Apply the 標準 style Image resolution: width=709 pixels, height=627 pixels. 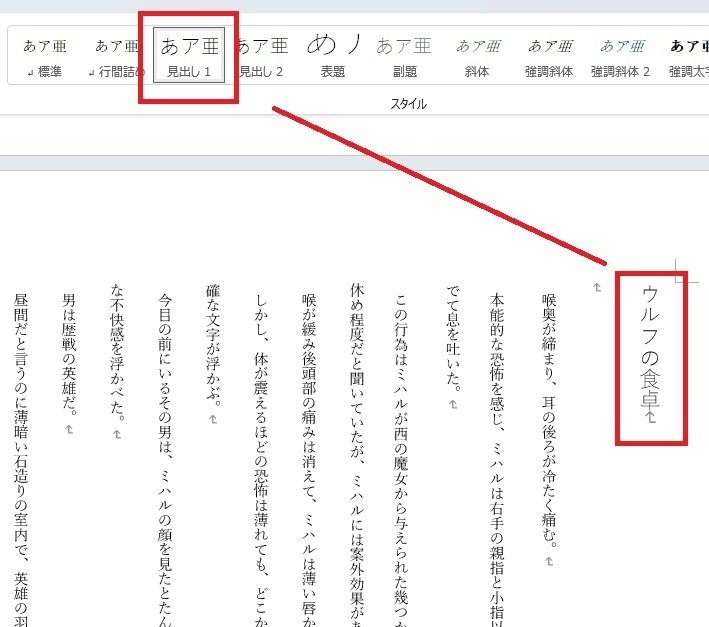pos(45,57)
